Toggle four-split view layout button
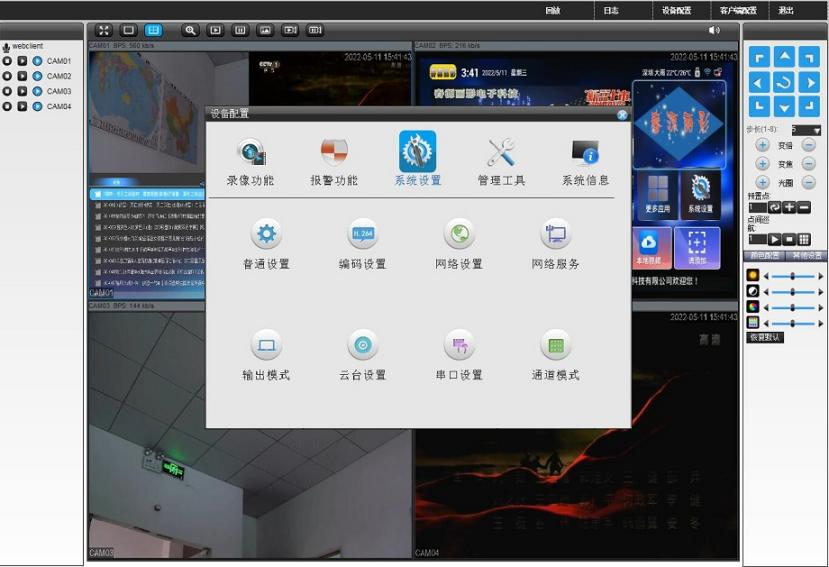This screenshot has width=829, height=567. (153, 30)
